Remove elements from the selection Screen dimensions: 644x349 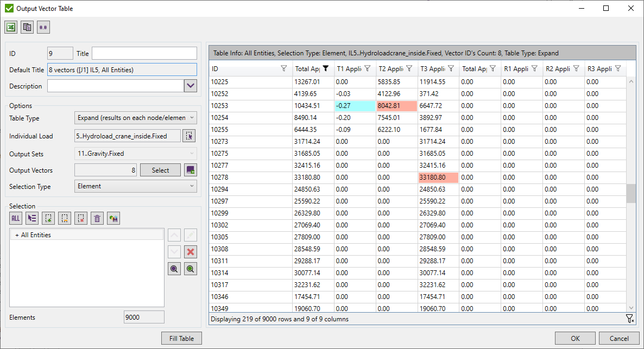click(x=80, y=218)
